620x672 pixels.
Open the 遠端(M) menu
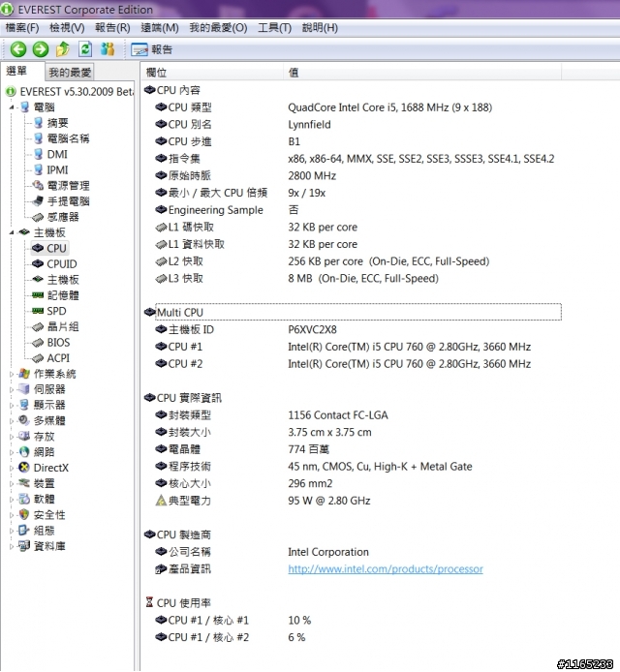tap(160, 28)
